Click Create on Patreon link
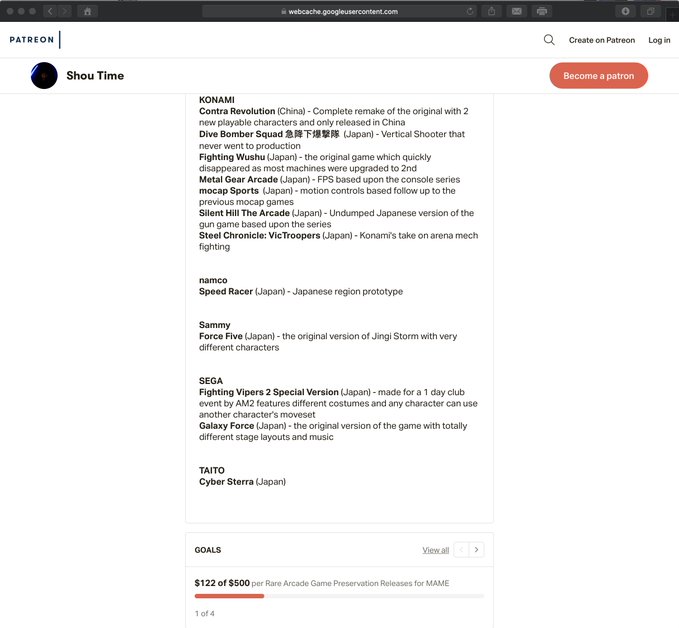The image size is (679, 628). 601,40
